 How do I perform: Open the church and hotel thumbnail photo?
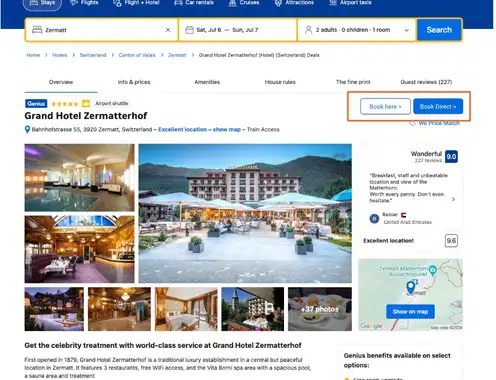pos(252,309)
